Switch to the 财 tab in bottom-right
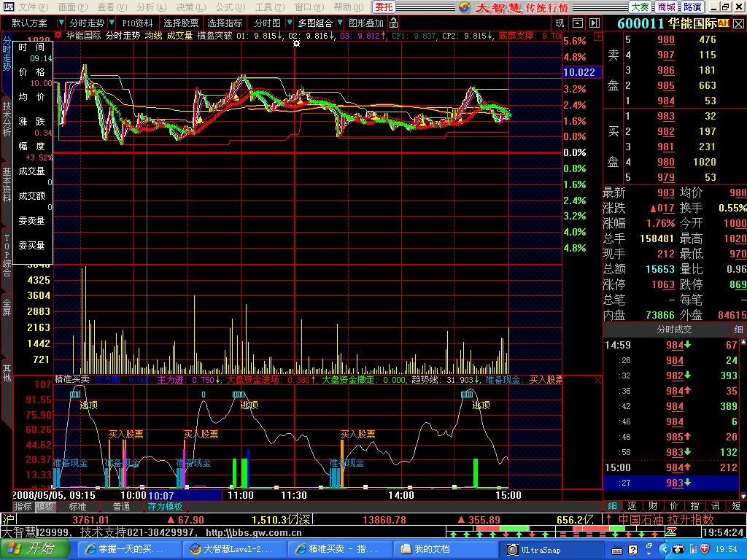Image resolution: width=747 pixels, height=560 pixels. [653, 505]
